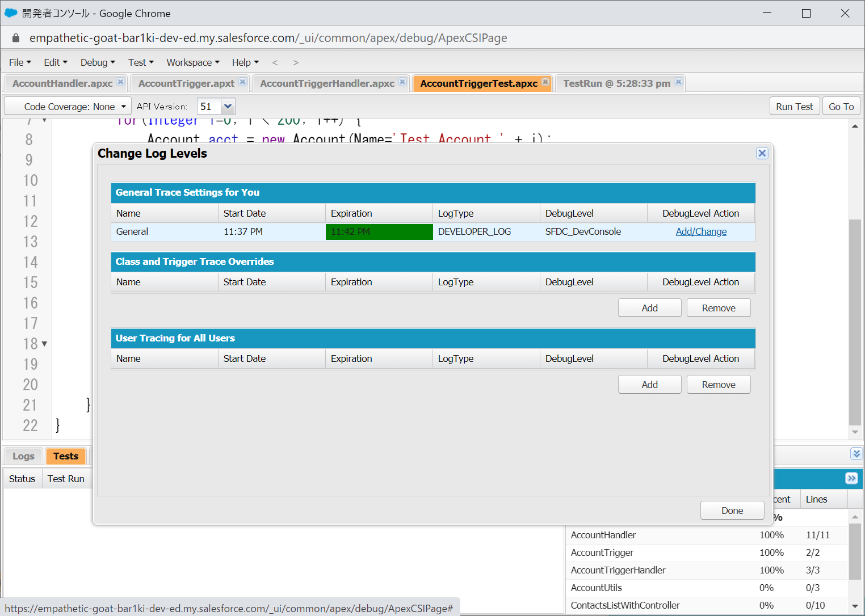
Task: Close the TestRun @ 5:28:33 pm tab
Action: point(678,82)
